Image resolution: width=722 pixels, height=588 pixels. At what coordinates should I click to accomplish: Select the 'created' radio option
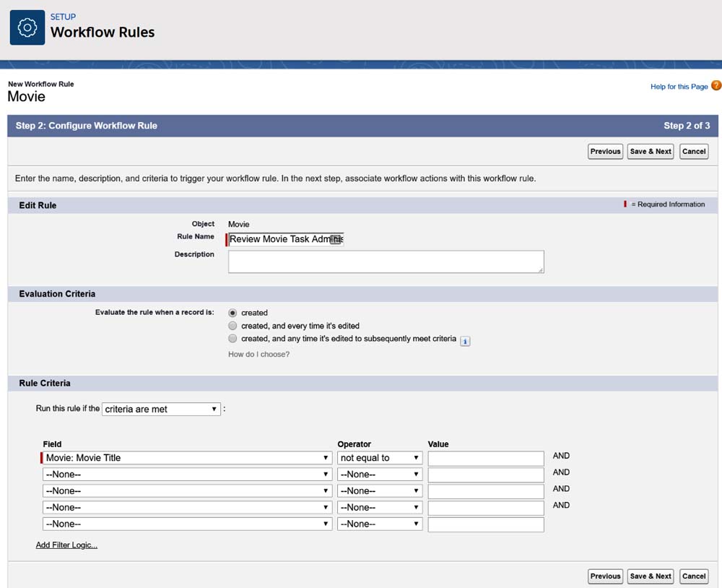coord(232,313)
